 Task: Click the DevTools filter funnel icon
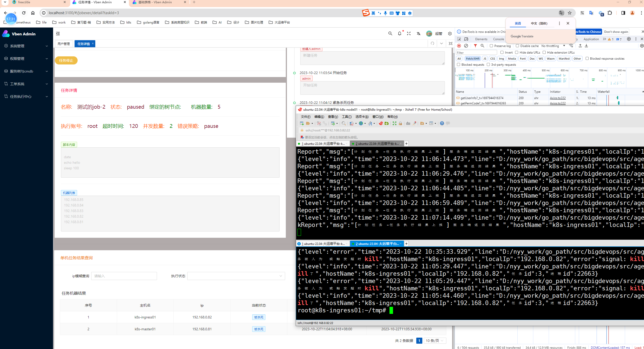click(x=475, y=46)
